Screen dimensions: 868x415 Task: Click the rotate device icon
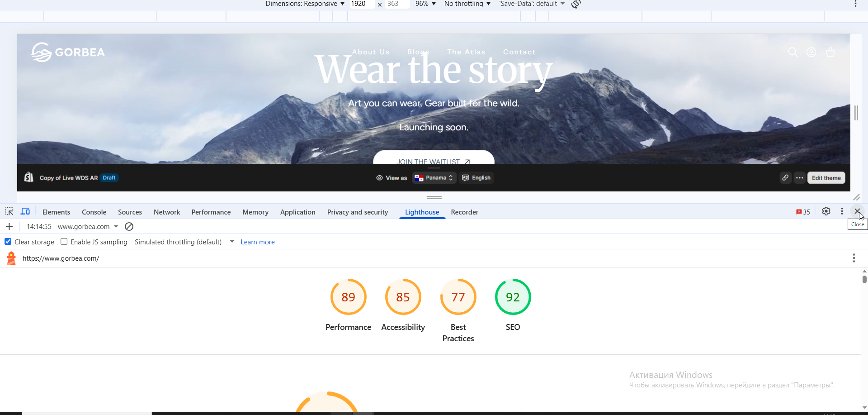[x=576, y=4]
